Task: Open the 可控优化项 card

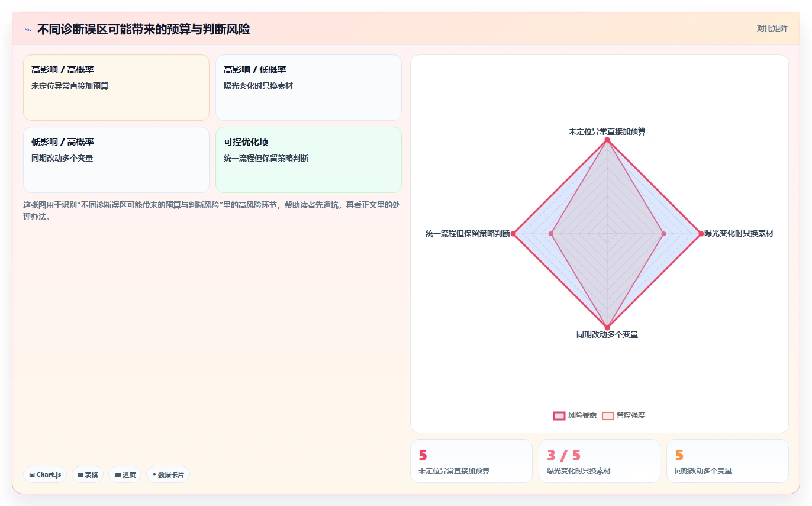Action: (308, 160)
